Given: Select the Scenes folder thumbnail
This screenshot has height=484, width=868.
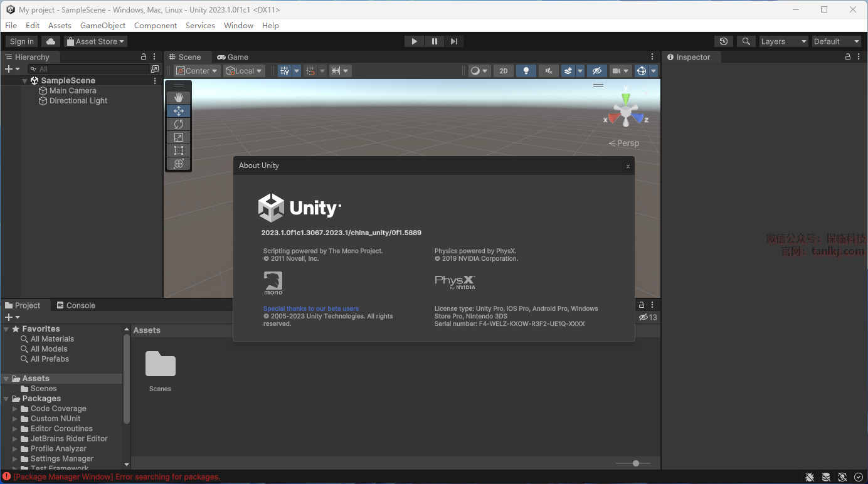Looking at the screenshot, I should coord(161,365).
